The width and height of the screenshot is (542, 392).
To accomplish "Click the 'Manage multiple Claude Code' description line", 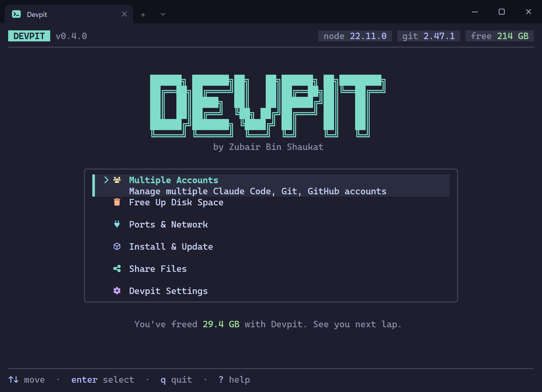I will click(258, 191).
